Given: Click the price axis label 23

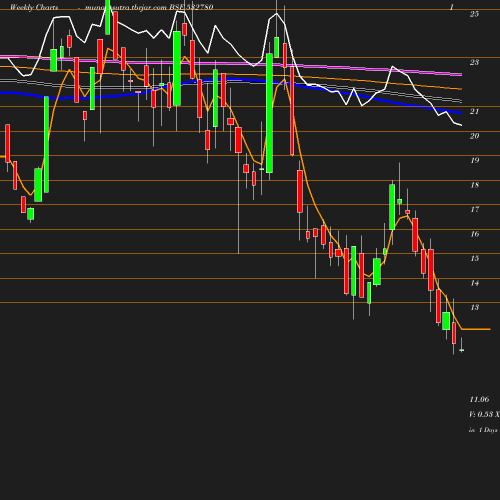Looking at the screenshot, I should (474, 62).
